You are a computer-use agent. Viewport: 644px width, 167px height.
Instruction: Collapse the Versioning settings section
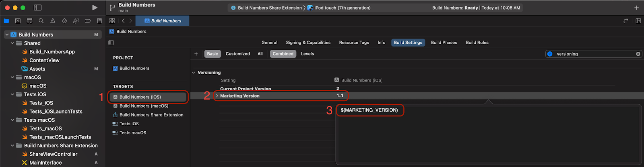194,73
